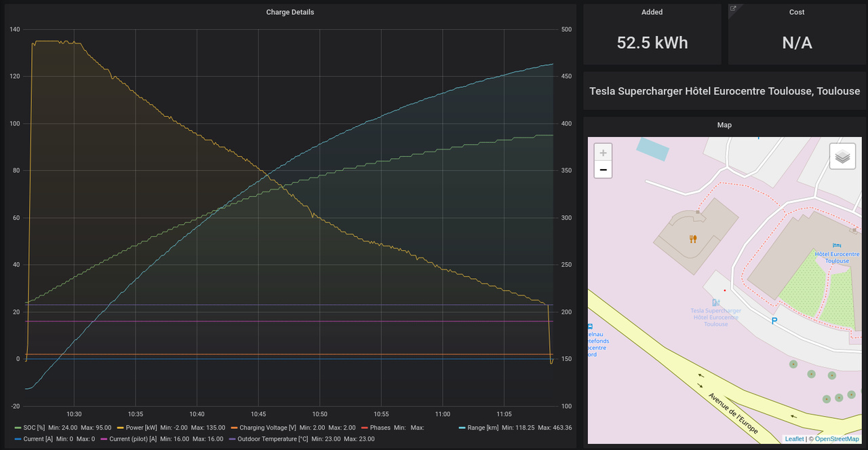Click the hotel bed icon on map
Viewport: 868px width, 450px height.
836,245
